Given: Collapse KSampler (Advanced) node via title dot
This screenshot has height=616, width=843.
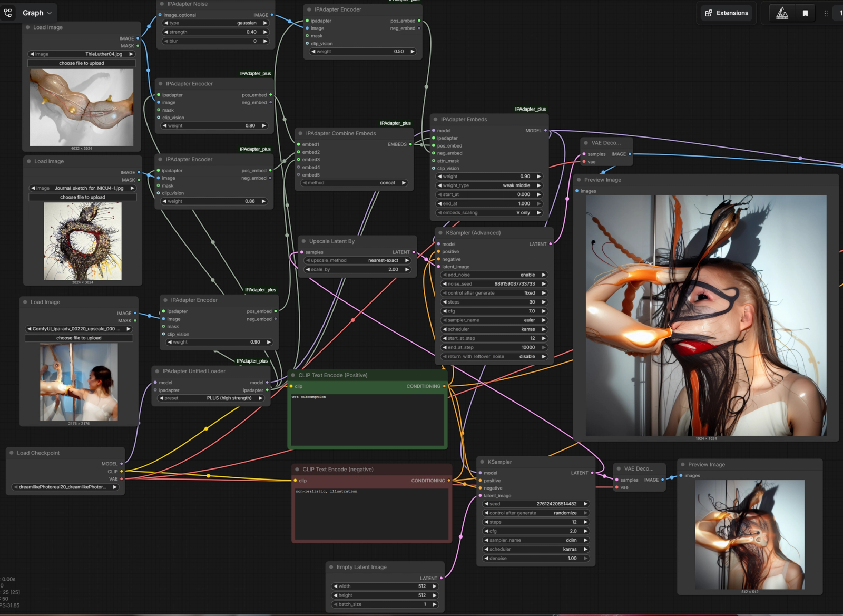Looking at the screenshot, I should point(440,233).
